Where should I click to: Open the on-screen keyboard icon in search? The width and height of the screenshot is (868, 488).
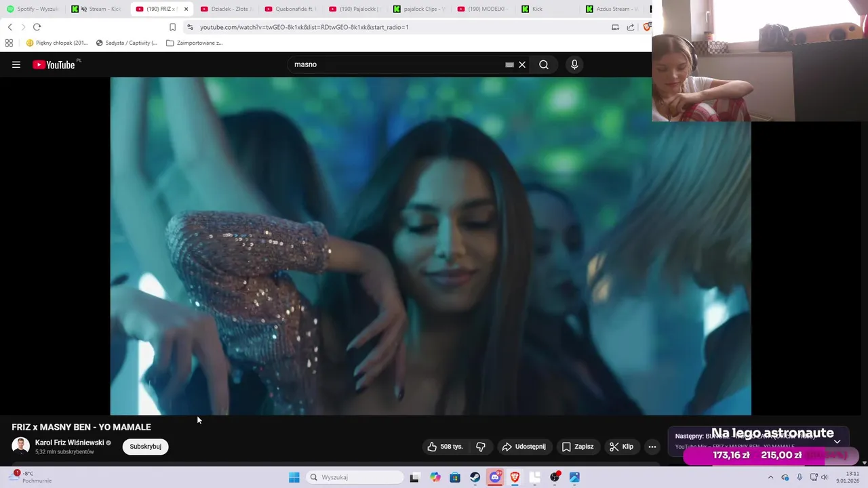coord(509,64)
